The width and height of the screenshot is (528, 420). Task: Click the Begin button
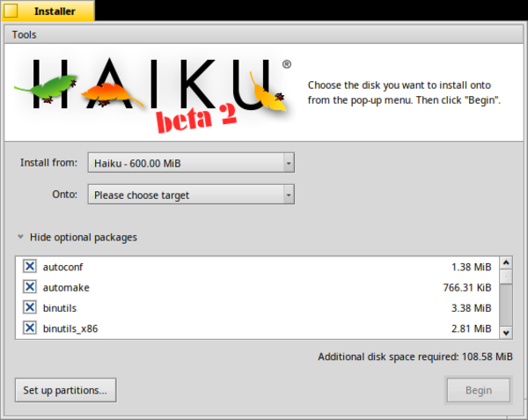[x=479, y=390]
